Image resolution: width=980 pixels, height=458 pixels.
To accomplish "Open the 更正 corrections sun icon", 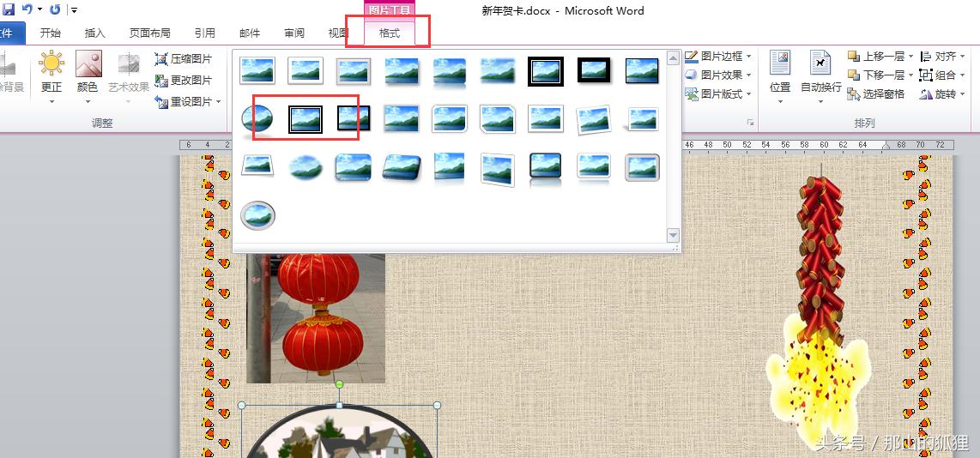I will [51, 63].
